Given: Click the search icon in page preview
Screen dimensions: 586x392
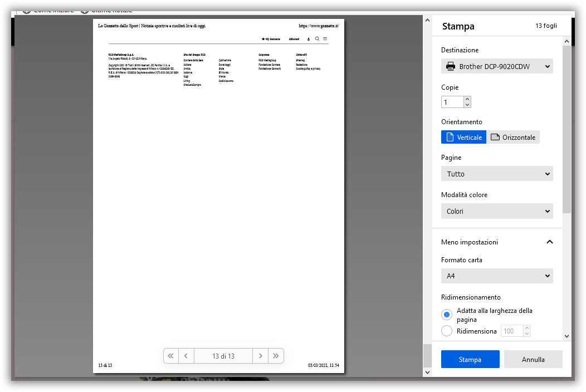Looking at the screenshot, I should pos(317,39).
